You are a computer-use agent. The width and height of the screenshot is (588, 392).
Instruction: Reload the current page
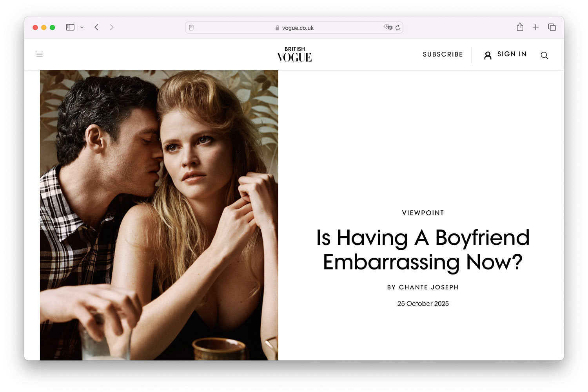pyautogui.click(x=398, y=27)
